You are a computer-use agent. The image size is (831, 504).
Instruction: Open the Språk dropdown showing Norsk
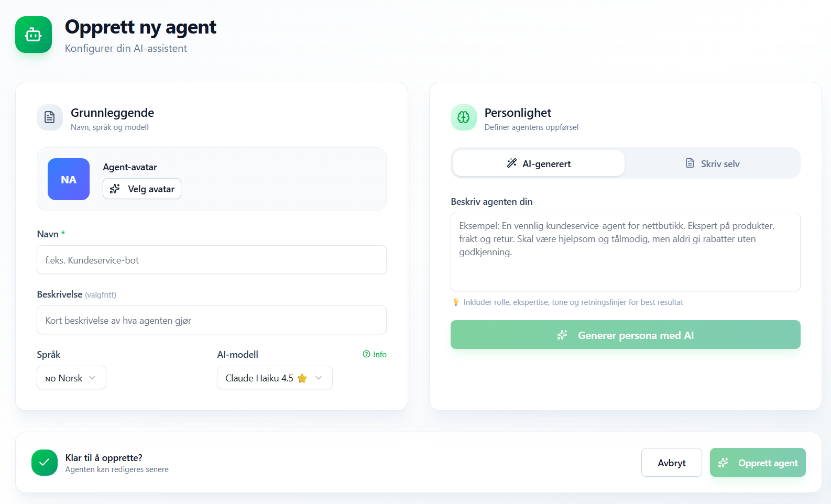click(x=71, y=378)
